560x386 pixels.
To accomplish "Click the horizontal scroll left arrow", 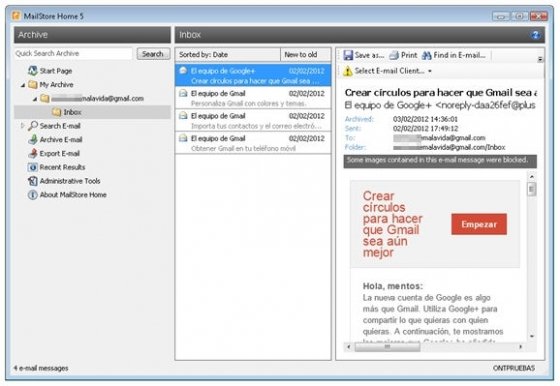I will pyautogui.click(x=349, y=347).
